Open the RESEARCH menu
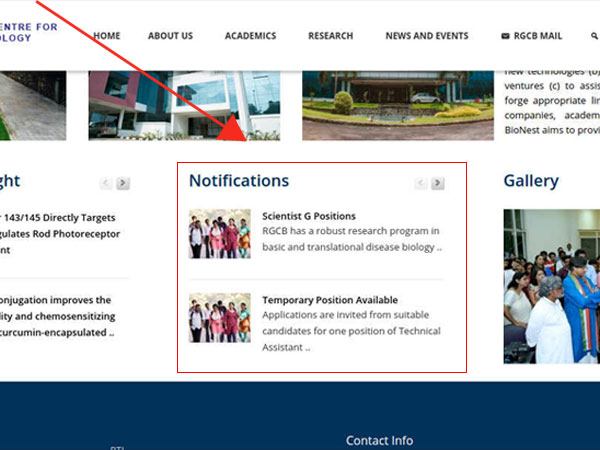This screenshot has width=600, height=450. point(331,36)
